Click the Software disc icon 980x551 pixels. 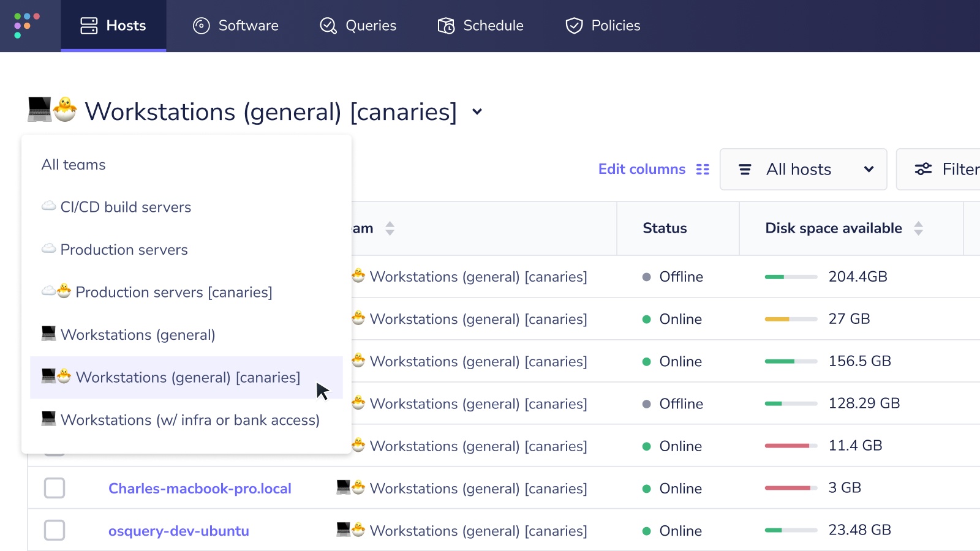pos(202,26)
